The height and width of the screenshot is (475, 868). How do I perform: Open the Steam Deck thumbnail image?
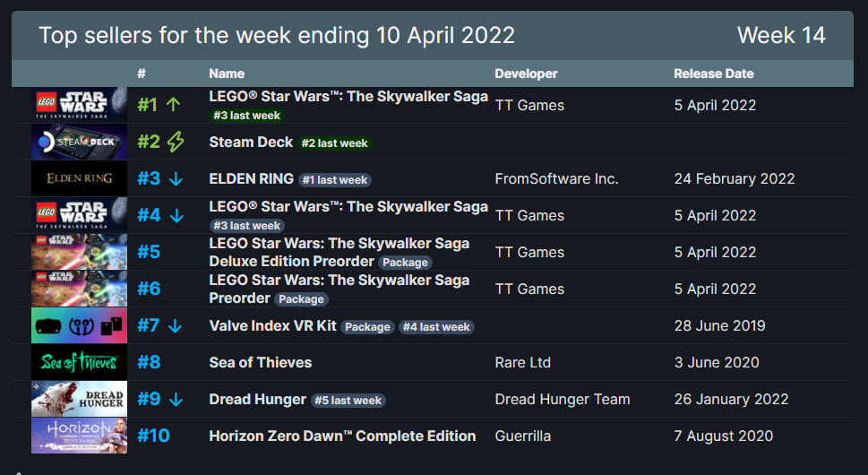tap(79, 142)
